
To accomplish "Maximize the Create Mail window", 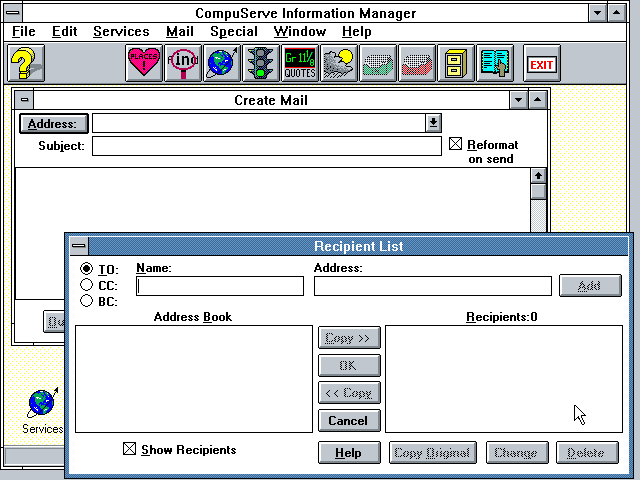I will pos(538,100).
